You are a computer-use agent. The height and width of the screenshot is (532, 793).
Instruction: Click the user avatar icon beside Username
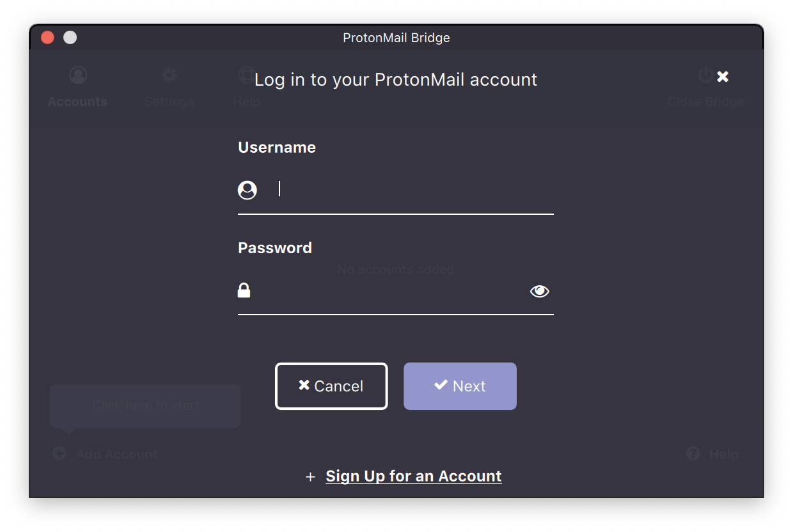point(247,190)
